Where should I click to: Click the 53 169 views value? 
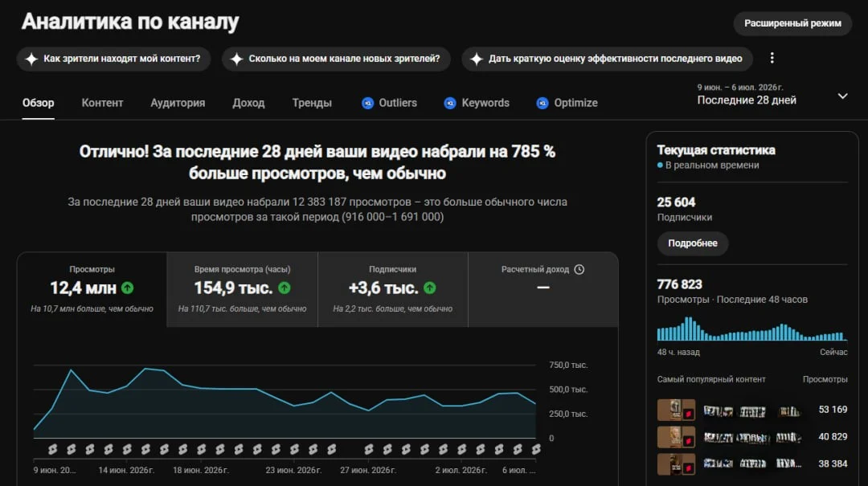(833, 410)
